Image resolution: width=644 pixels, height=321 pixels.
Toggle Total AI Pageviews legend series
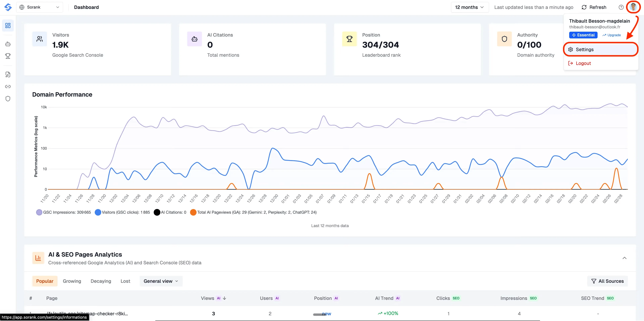(253, 212)
